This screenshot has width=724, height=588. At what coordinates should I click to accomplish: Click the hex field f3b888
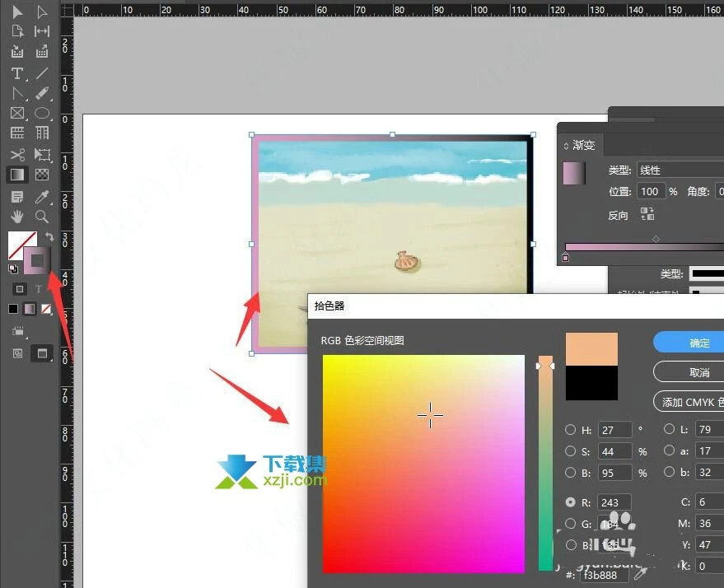click(604, 575)
